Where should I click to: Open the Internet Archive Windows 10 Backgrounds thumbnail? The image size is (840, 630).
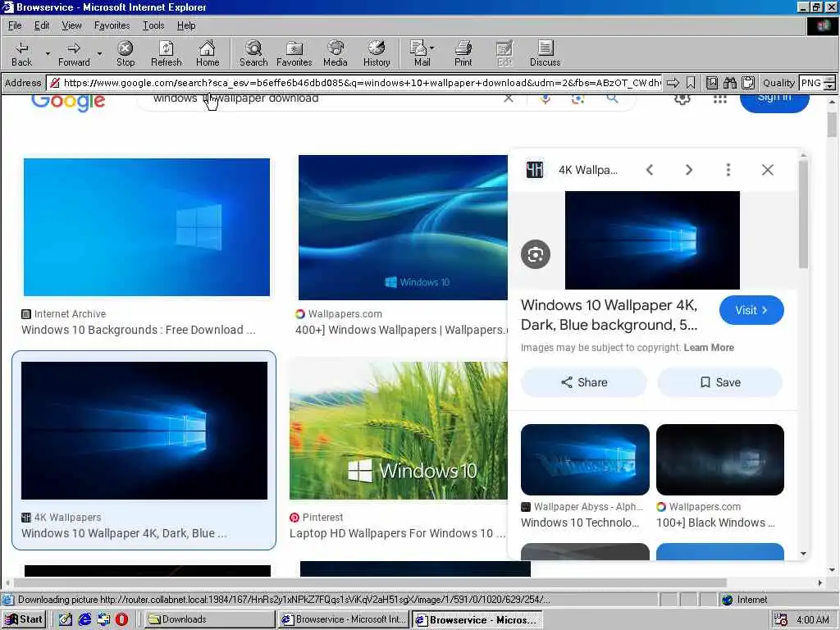coord(146,226)
